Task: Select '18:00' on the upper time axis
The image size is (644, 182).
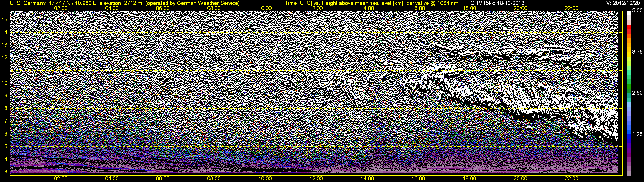Action: (469, 8)
